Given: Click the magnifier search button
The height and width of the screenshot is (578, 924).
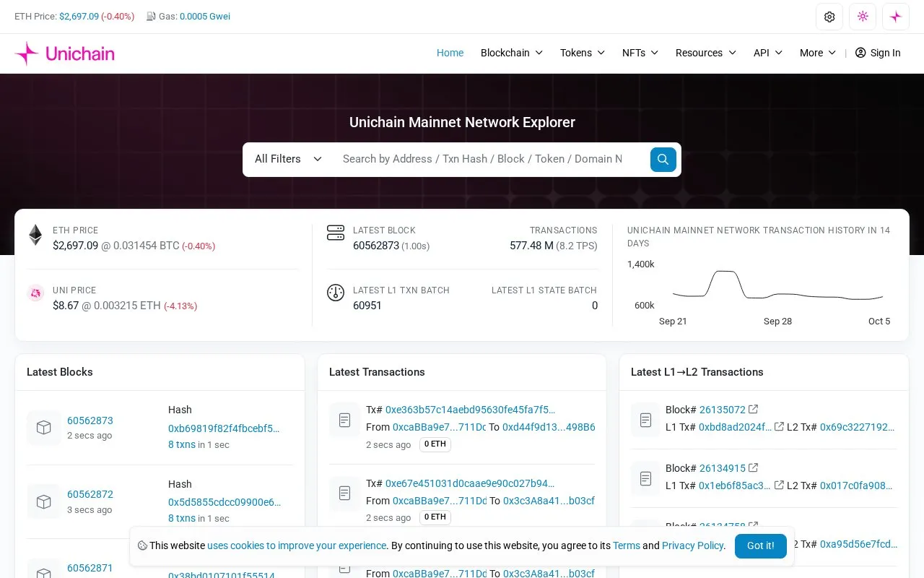Looking at the screenshot, I should click(663, 159).
